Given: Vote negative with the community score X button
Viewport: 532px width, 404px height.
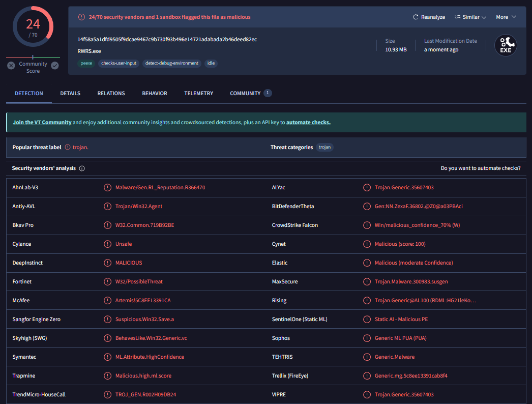Looking at the screenshot, I should (x=11, y=66).
